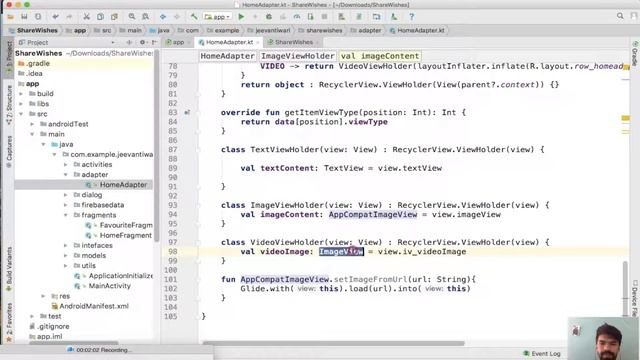Click the search magnifier at top right

pyautogui.click(x=620, y=16)
